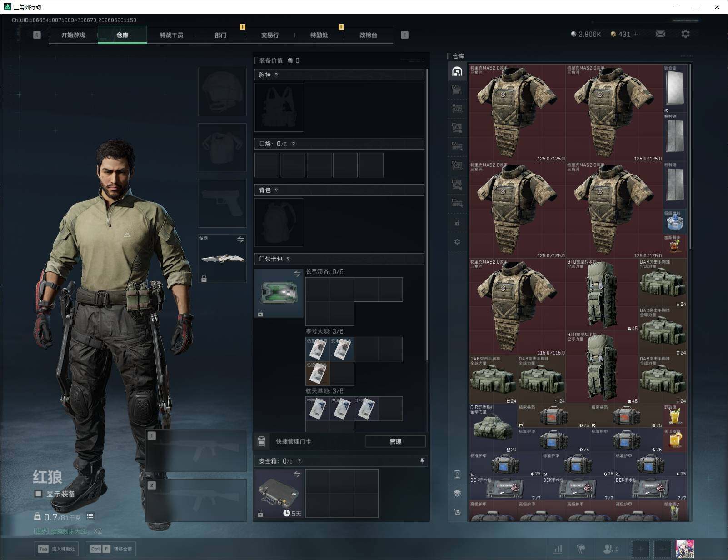Viewport: 728px width, 560px height.
Task: Click the second empty team slot plus
Action: (x=663, y=549)
